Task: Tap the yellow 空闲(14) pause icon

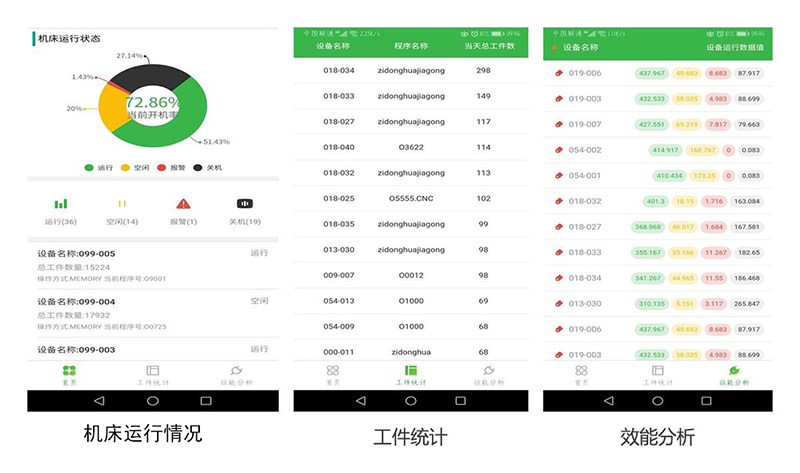Action: tap(122, 203)
